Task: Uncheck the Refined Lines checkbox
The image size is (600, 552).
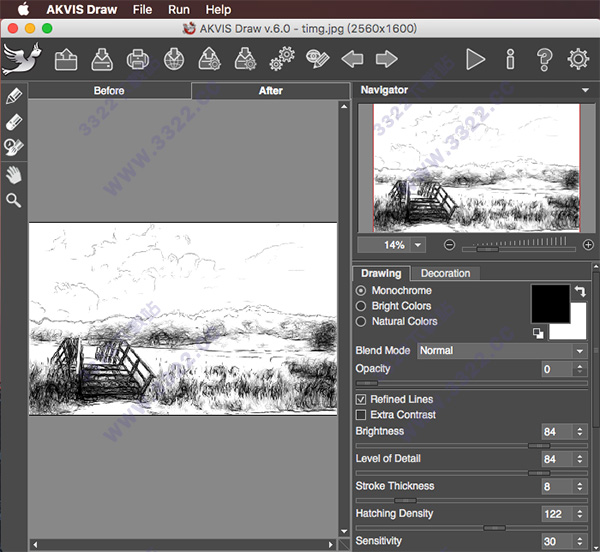Action: pos(362,400)
